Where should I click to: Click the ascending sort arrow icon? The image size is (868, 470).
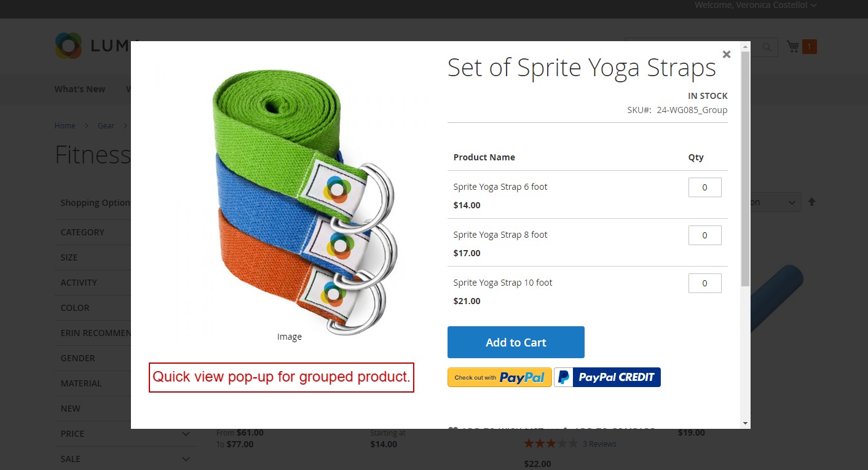[811, 202]
